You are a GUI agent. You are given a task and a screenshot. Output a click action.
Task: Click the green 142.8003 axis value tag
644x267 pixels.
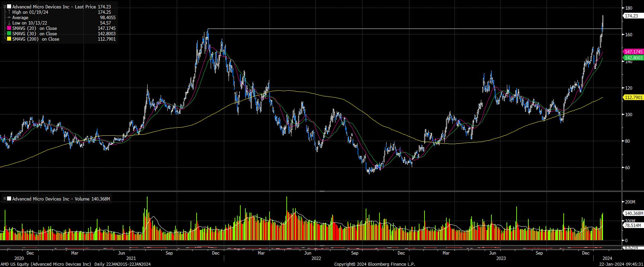point(633,58)
